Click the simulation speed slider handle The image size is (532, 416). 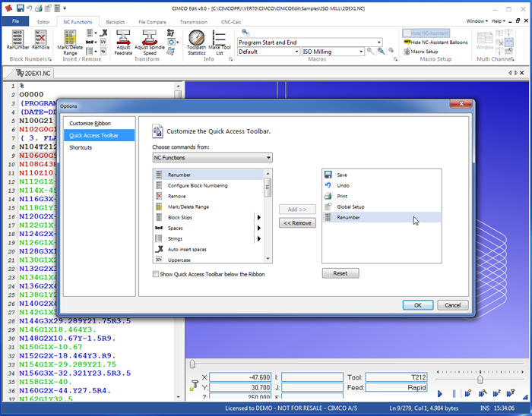(x=480, y=379)
